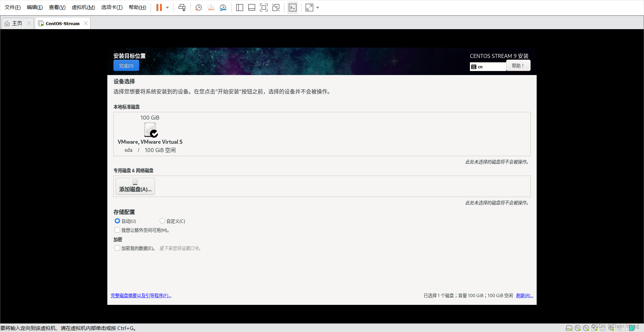
Task: Pause the virtual machine with the orange pause icon
Action: pos(159,7)
